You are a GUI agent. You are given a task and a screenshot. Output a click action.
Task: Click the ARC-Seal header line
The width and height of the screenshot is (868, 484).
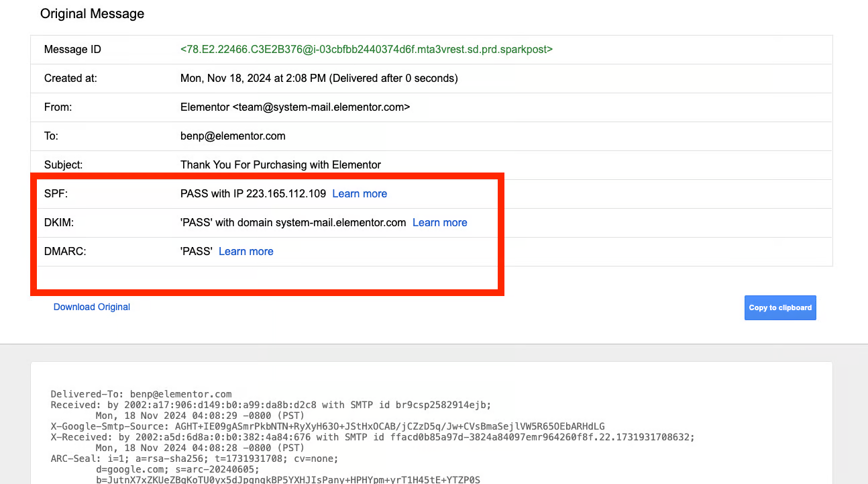pos(195,458)
